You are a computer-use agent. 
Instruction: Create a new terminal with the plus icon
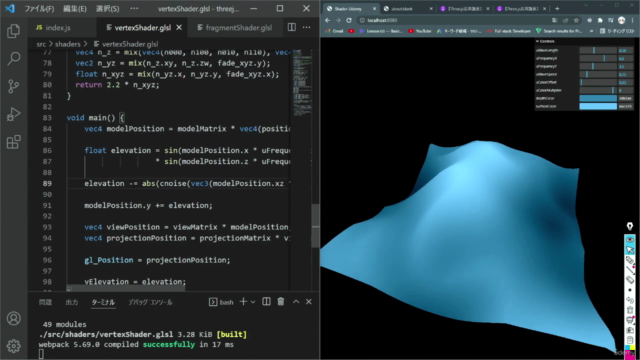(243, 302)
